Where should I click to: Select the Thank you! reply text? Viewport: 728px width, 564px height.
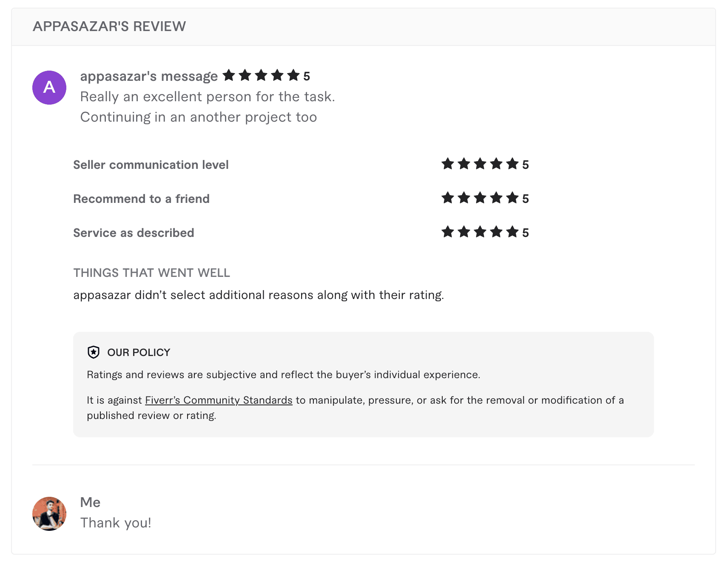(x=116, y=522)
